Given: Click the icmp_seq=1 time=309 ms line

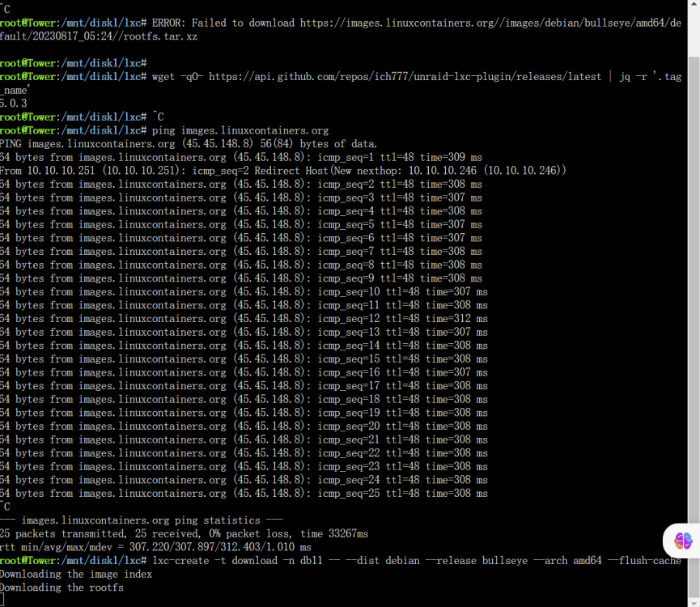Looking at the screenshot, I should [241, 158].
